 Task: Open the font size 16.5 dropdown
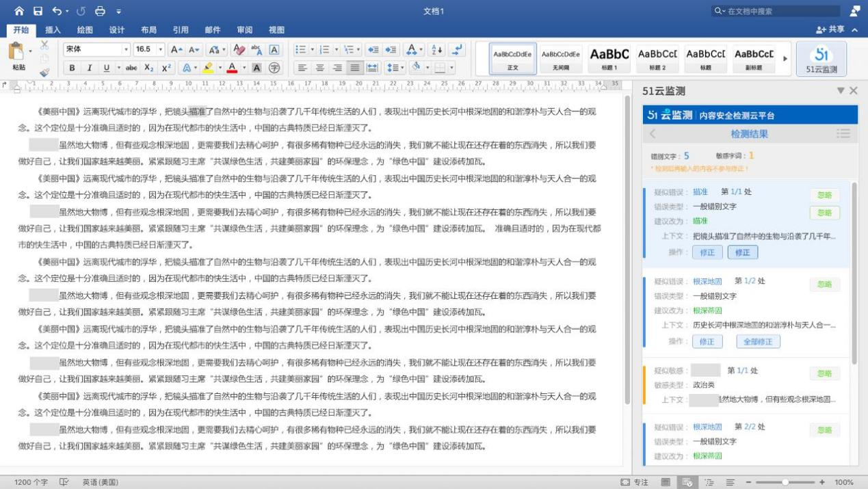(x=161, y=49)
